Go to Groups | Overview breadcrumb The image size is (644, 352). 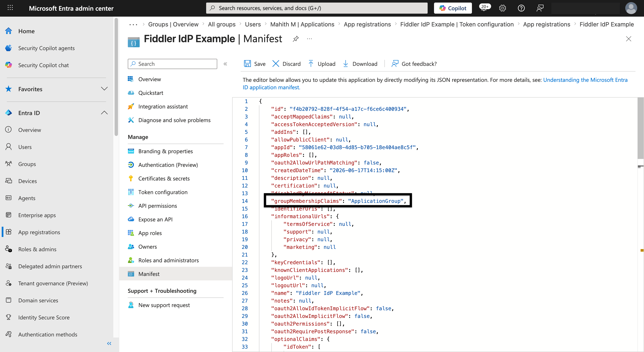click(x=173, y=24)
